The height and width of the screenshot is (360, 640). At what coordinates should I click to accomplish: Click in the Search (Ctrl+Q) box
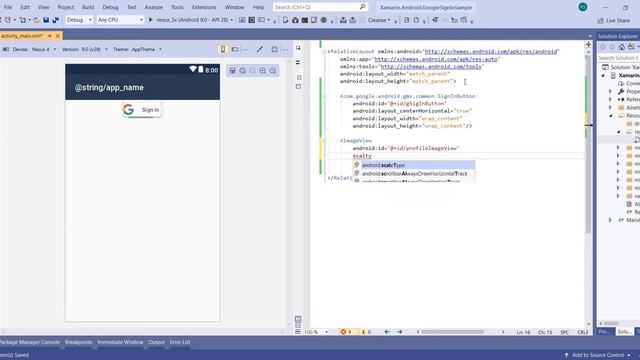320,7
